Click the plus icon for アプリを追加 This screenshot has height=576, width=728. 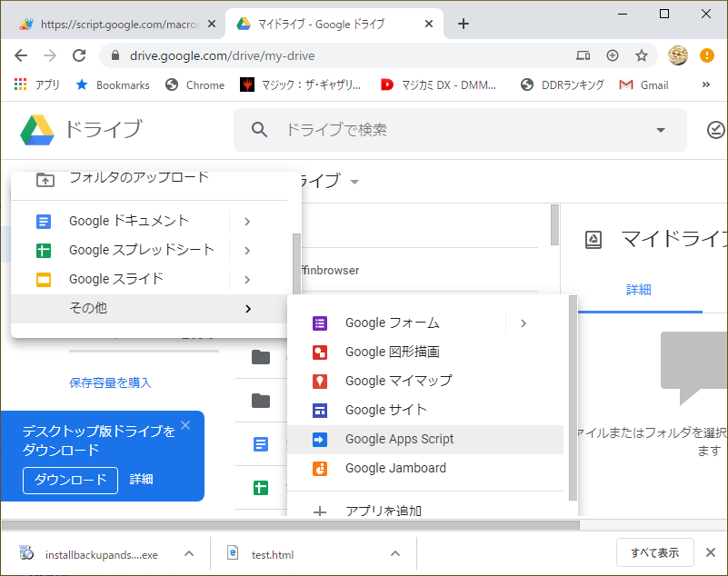click(320, 511)
